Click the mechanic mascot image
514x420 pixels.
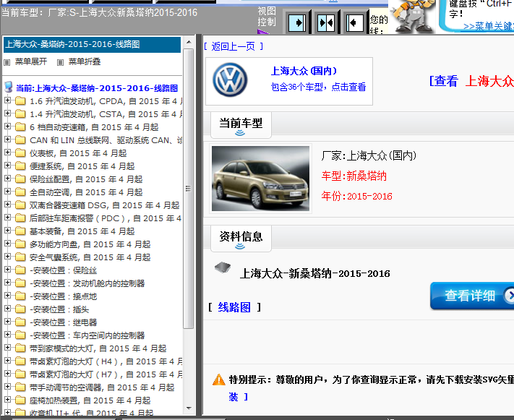[413, 17]
